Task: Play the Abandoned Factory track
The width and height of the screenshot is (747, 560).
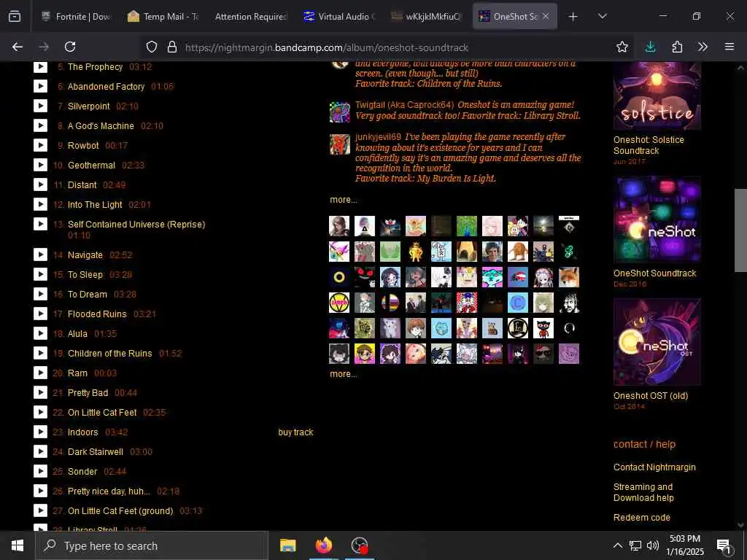Action: coord(41,86)
